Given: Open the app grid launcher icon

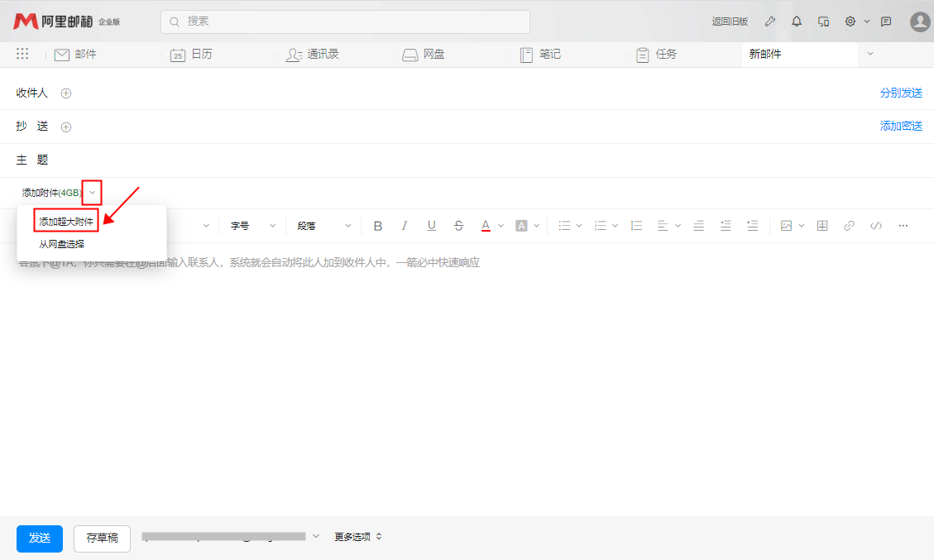Looking at the screenshot, I should coord(22,54).
